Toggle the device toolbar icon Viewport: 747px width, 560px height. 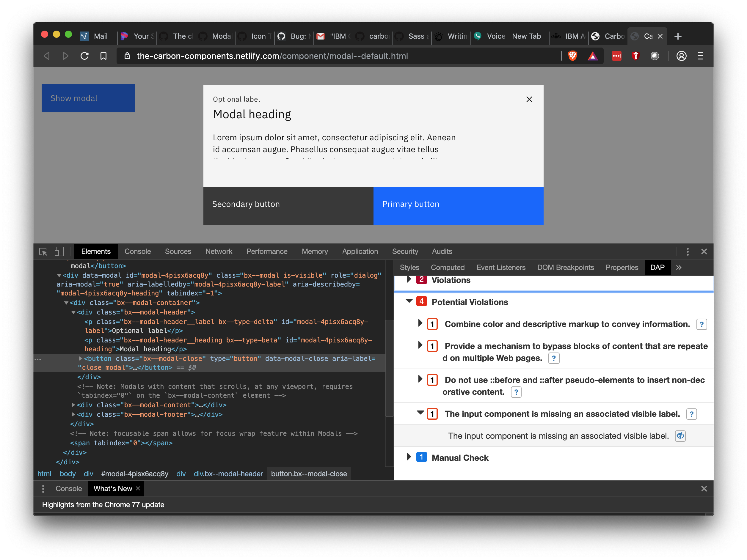pos(59,251)
